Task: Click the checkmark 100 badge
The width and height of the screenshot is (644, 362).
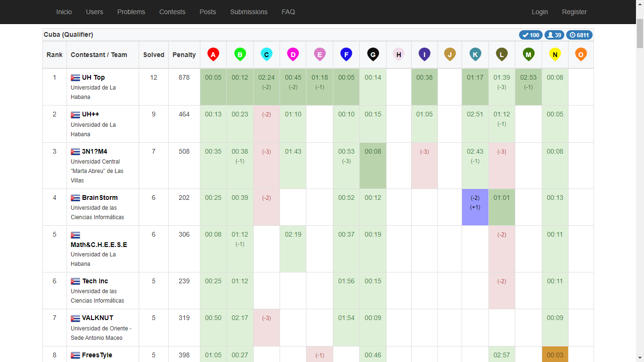Action: point(531,35)
